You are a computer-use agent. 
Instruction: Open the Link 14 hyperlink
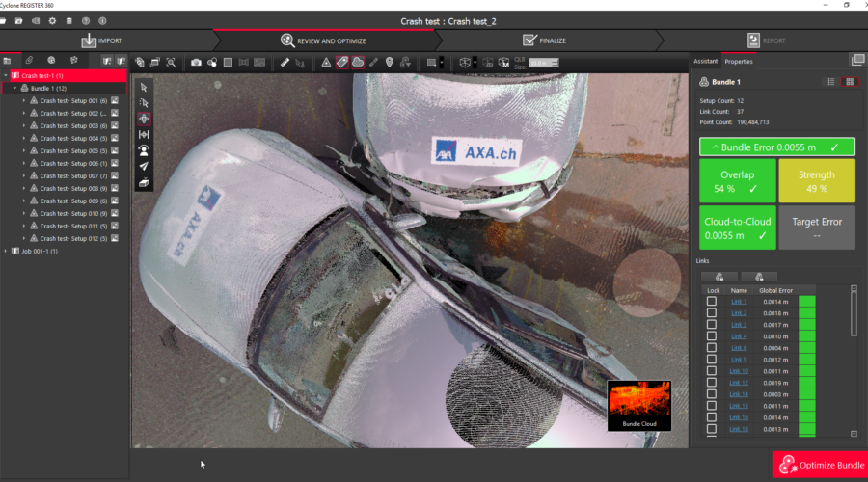(739, 394)
